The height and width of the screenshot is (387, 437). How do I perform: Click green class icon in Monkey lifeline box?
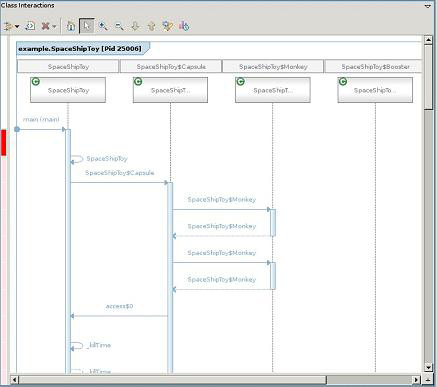pos(240,82)
